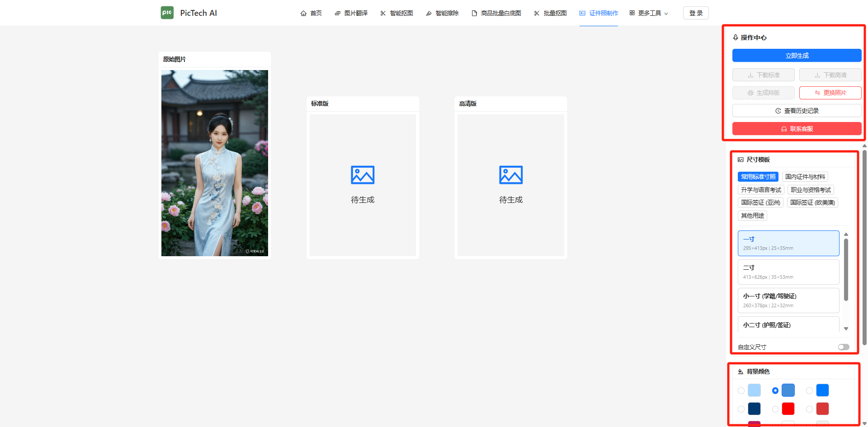Screen dimensions: 868x427
Task: Switch to the 国际签证 (亚洲) category tab
Action: 760,202
